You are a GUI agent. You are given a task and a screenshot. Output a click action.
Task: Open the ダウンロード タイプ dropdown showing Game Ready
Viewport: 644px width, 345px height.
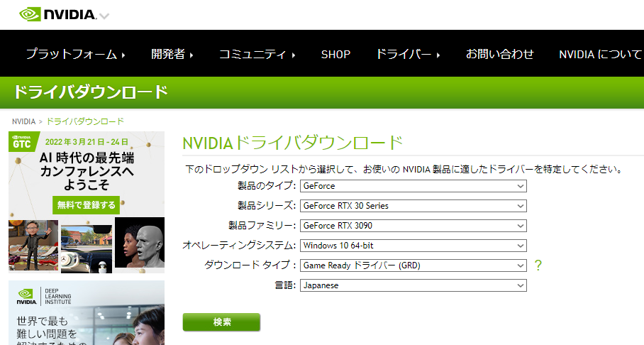pyautogui.click(x=413, y=265)
